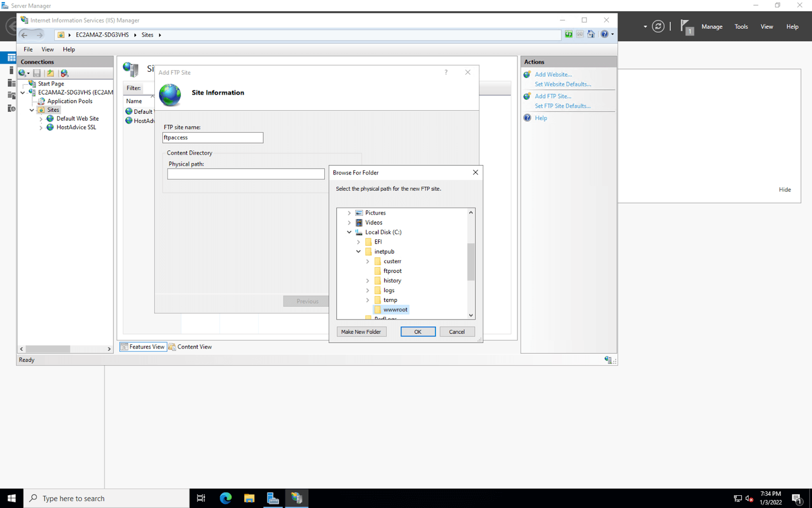
Task: Open File Explorer from the taskbar
Action: click(249, 498)
